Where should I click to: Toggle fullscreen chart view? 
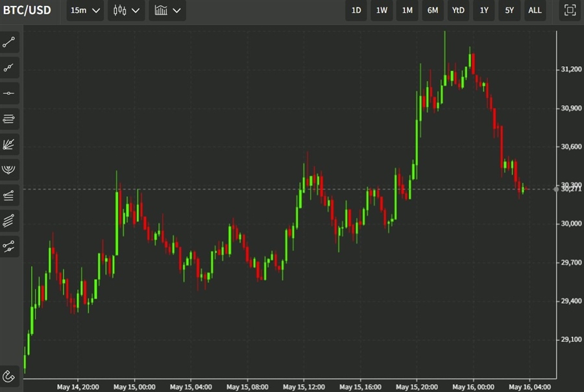click(570, 10)
